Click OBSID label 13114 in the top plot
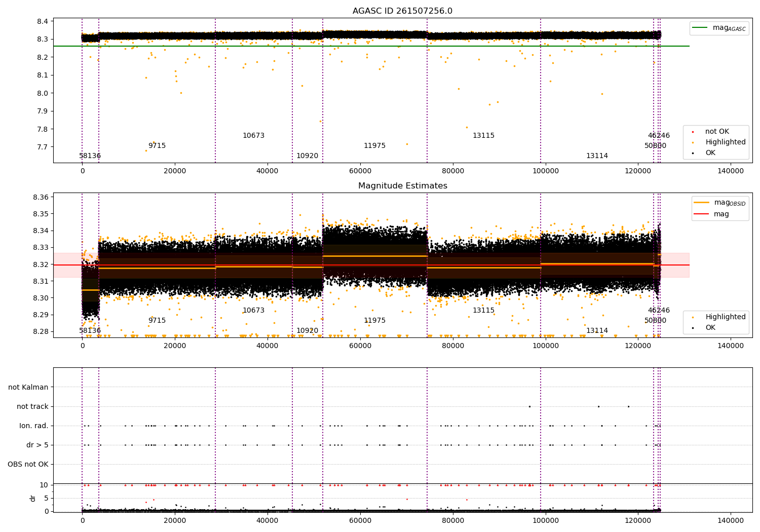Image resolution: width=760 pixels, height=532 pixels. tap(597, 156)
